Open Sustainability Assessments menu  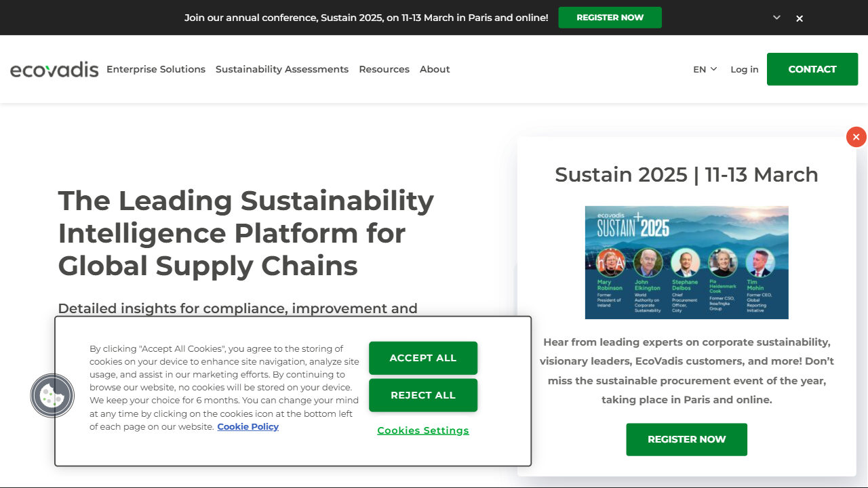coord(282,69)
